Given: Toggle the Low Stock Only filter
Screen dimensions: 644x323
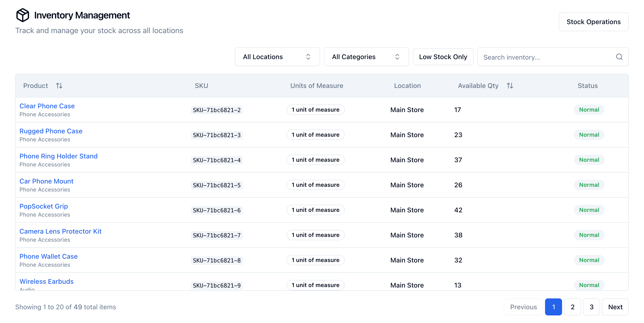Looking at the screenshot, I should coord(443,57).
